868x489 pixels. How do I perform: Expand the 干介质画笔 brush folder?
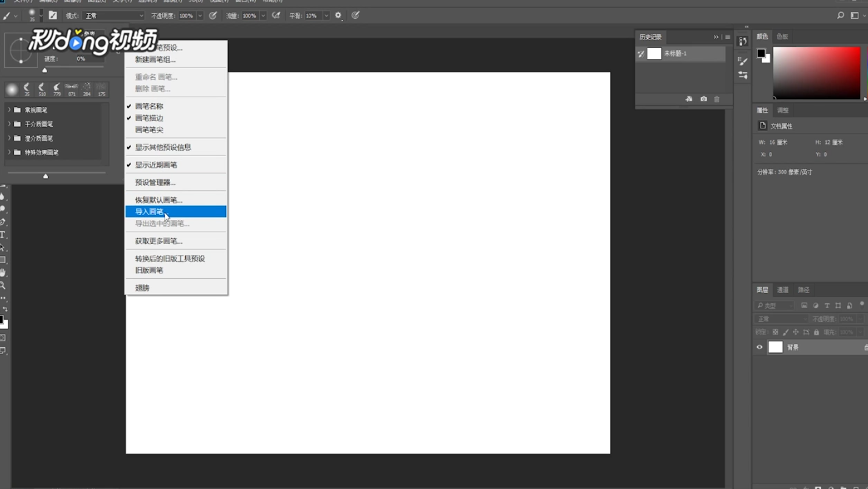coord(9,124)
